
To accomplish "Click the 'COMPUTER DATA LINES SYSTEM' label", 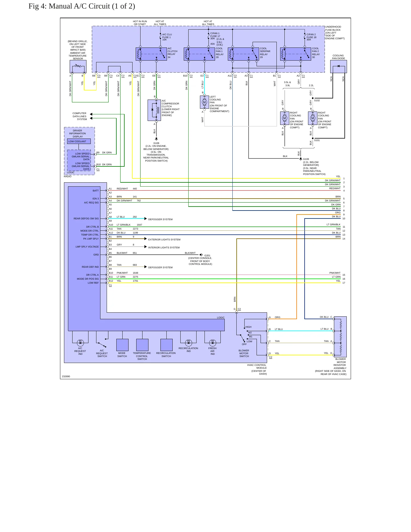I will pyautogui.click(x=79, y=116).
